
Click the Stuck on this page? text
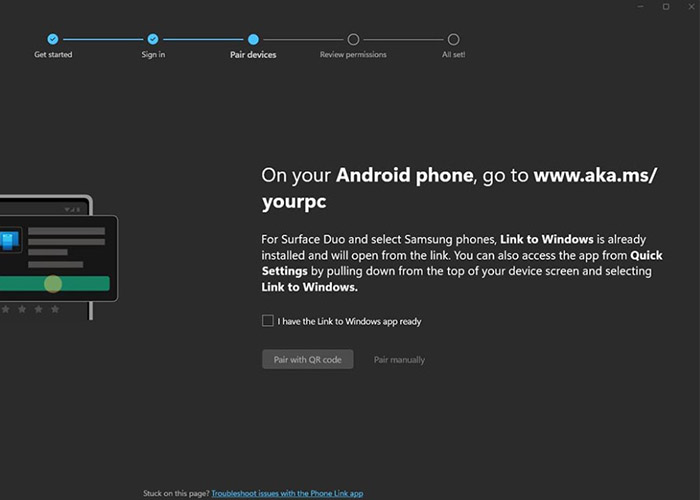(176, 493)
